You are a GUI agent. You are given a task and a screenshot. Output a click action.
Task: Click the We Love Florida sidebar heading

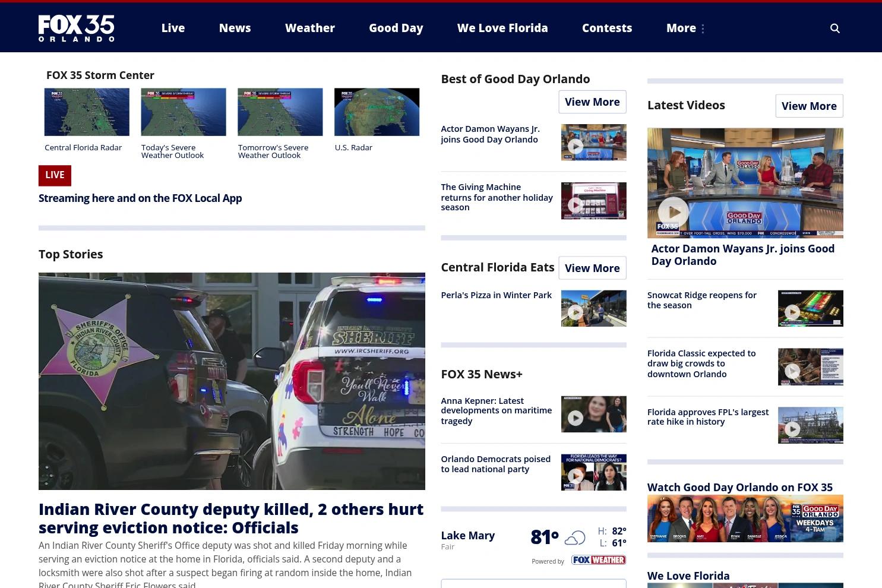tap(688, 576)
